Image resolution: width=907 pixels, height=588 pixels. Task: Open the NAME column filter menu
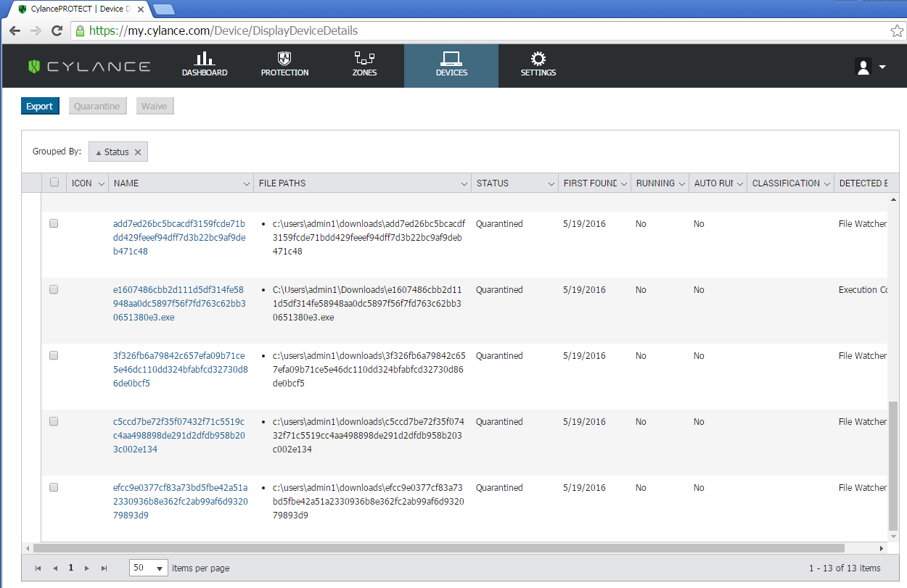coord(246,184)
